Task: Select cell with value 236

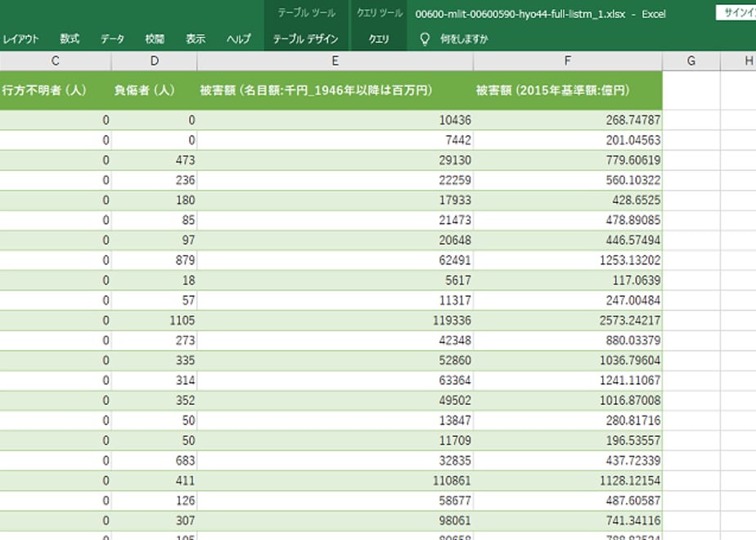Action: coord(155,180)
